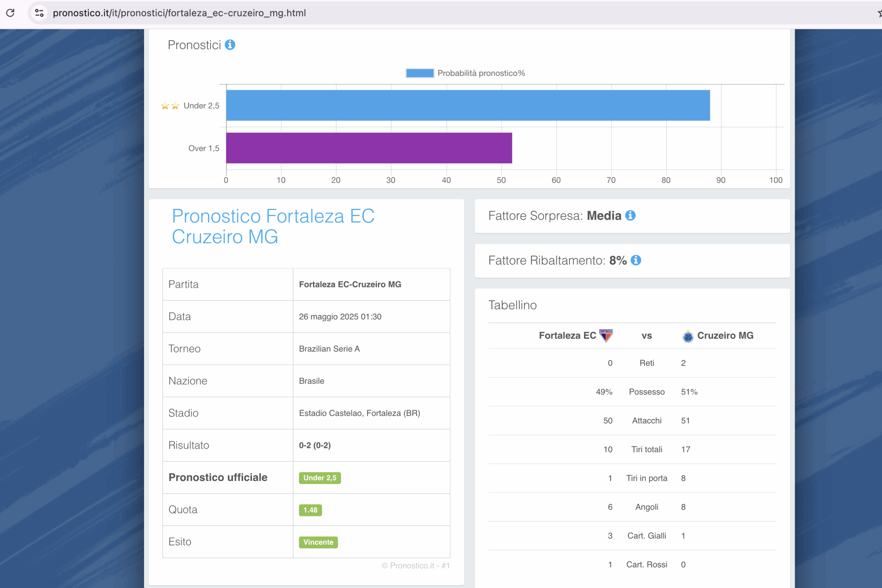Screen dimensions: 882x588
Task: Toggle the Probabilità pronostico% legend swatch
Action: (420, 73)
